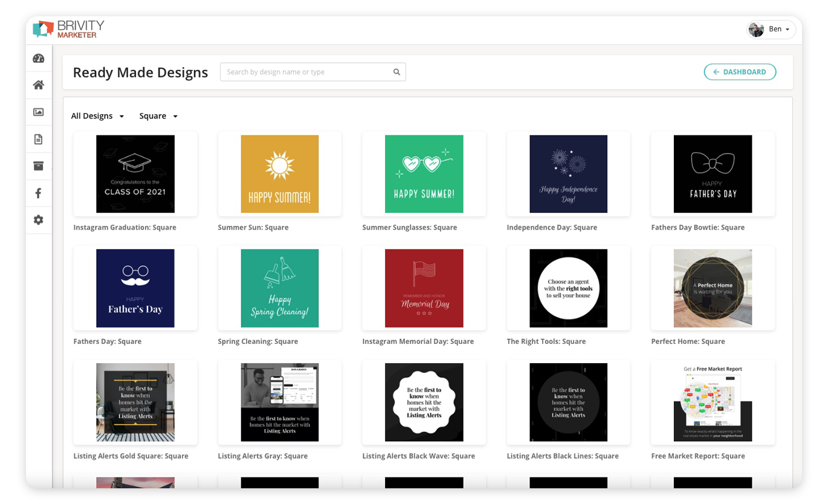Viewport: 828px width, 504px height.
Task: Click 'Listing Alerts Gray: Square' label
Action: 263,456
